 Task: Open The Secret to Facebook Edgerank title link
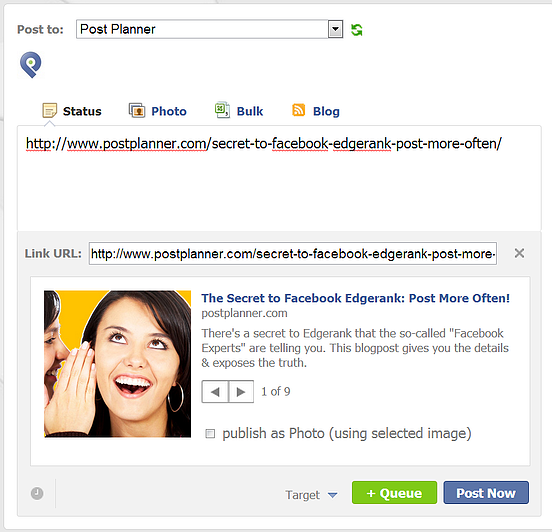(356, 298)
